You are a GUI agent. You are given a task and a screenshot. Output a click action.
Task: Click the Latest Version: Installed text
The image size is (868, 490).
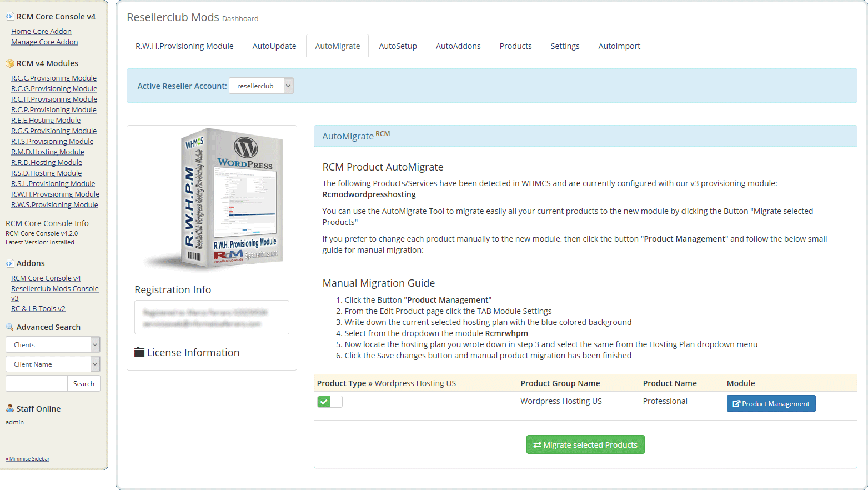[40, 242]
